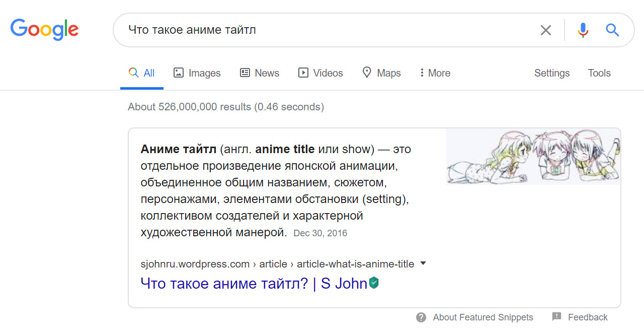This screenshot has height=336, width=644.
Task: Open the Settings menu
Action: 551,73
